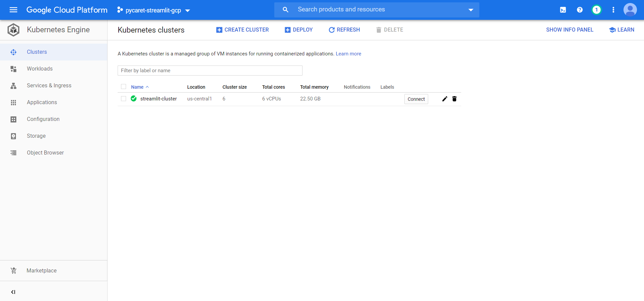Open the hamburger navigation menu
The height and width of the screenshot is (301, 644).
coord(13,10)
